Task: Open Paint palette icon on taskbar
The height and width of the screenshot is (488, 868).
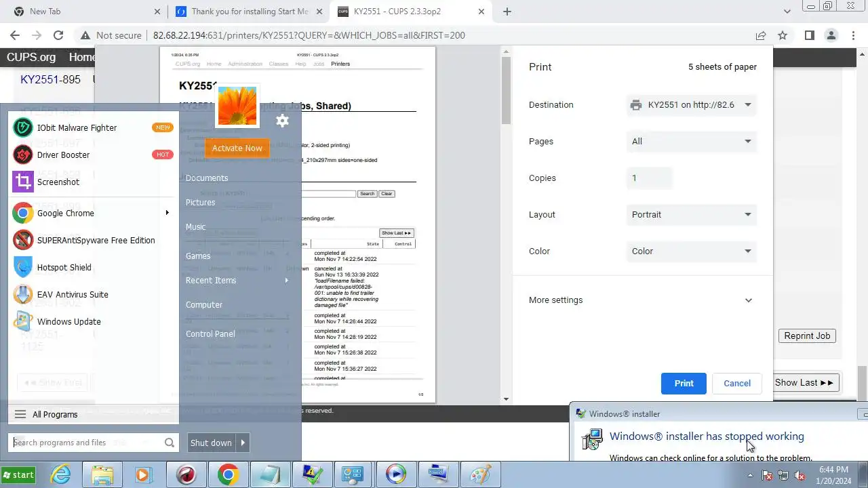Action: [479, 474]
